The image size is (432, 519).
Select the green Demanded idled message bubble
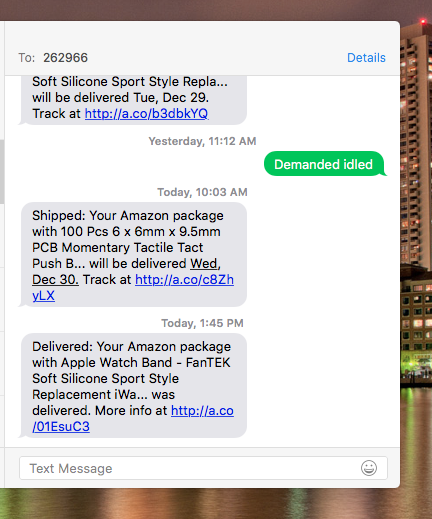pos(324,164)
